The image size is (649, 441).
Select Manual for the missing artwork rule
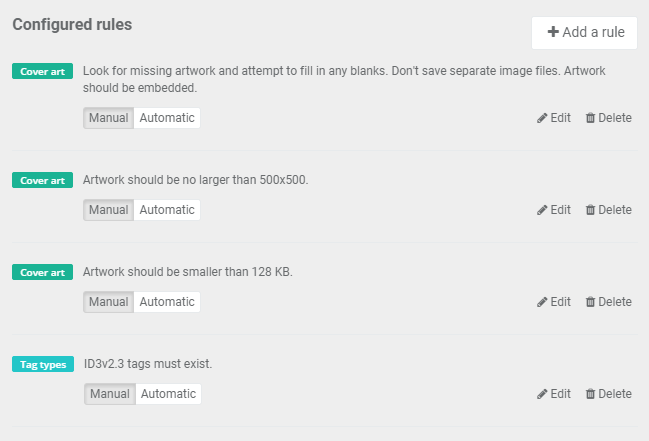[x=108, y=118]
